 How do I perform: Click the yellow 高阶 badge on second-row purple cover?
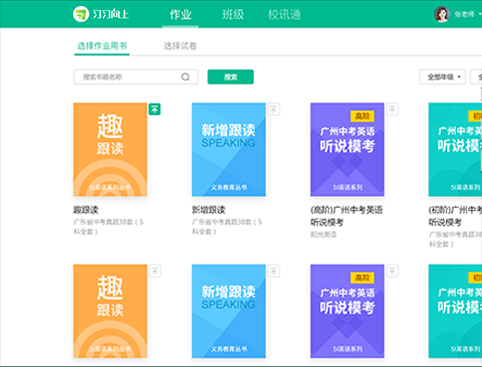(x=362, y=278)
